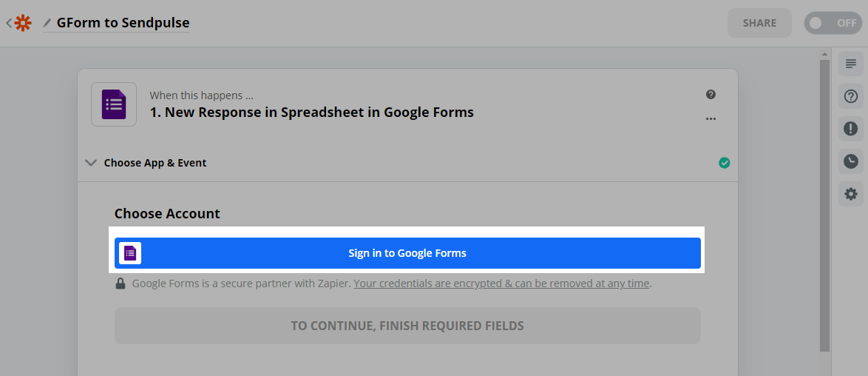Viewport: 868px width, 376px height.
Task: Toggle the Zap ON/OFF switch
Action: click(x=833, y=23)
